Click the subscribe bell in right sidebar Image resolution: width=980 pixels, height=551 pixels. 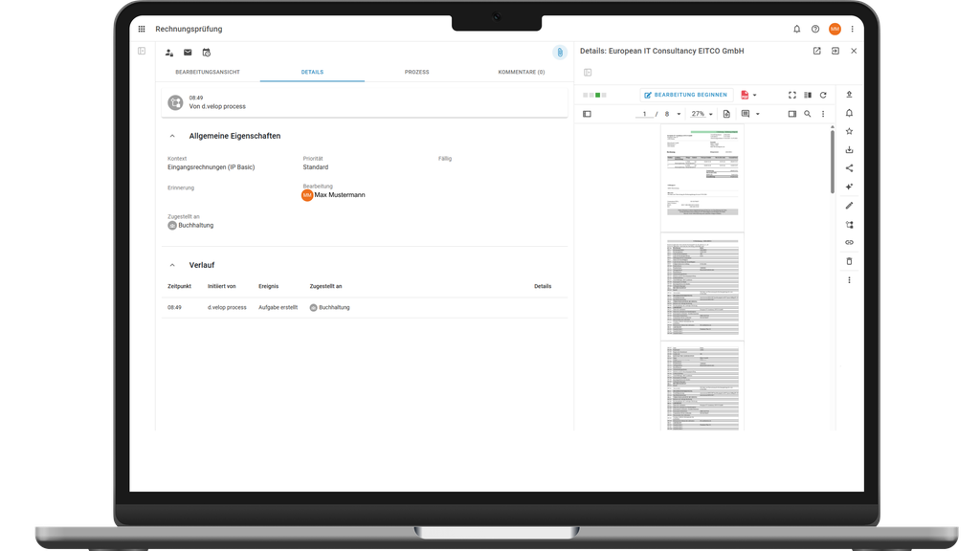849,113
